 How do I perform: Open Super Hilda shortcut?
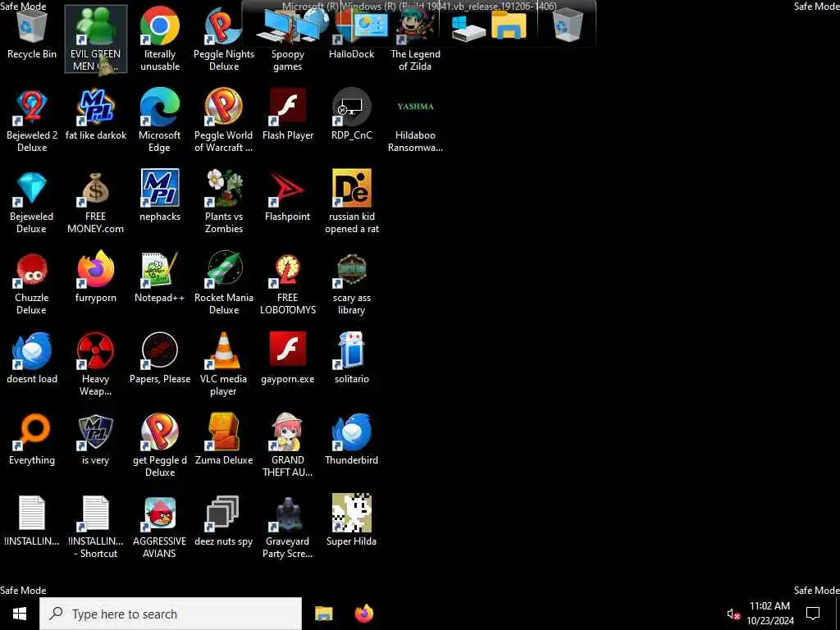point(351,521)
